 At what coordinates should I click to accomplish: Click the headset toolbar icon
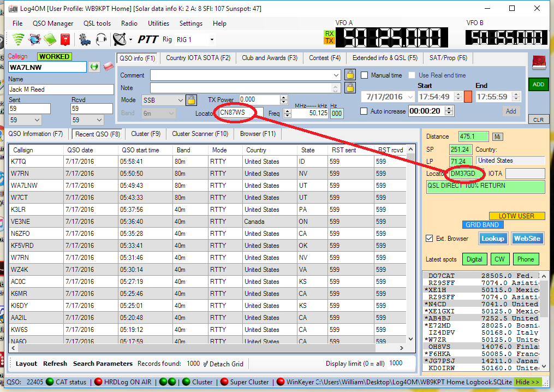(101, 39)
